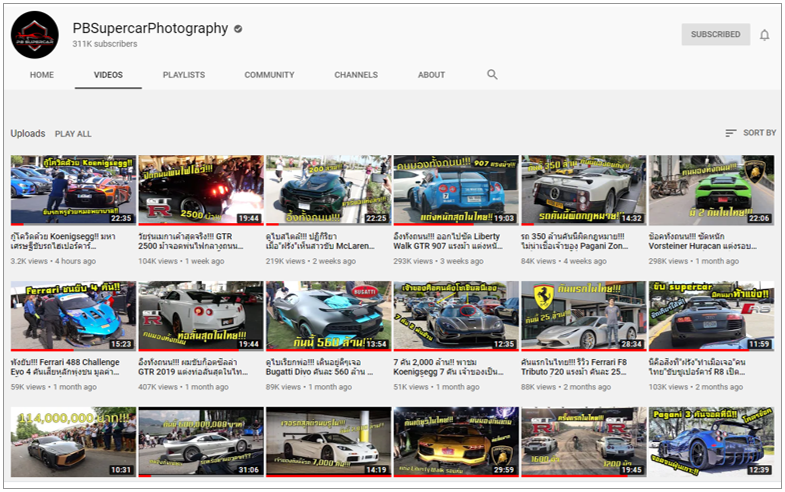Click the Koenigsegg 7 video title
The image size is (785, 492).
449,367
